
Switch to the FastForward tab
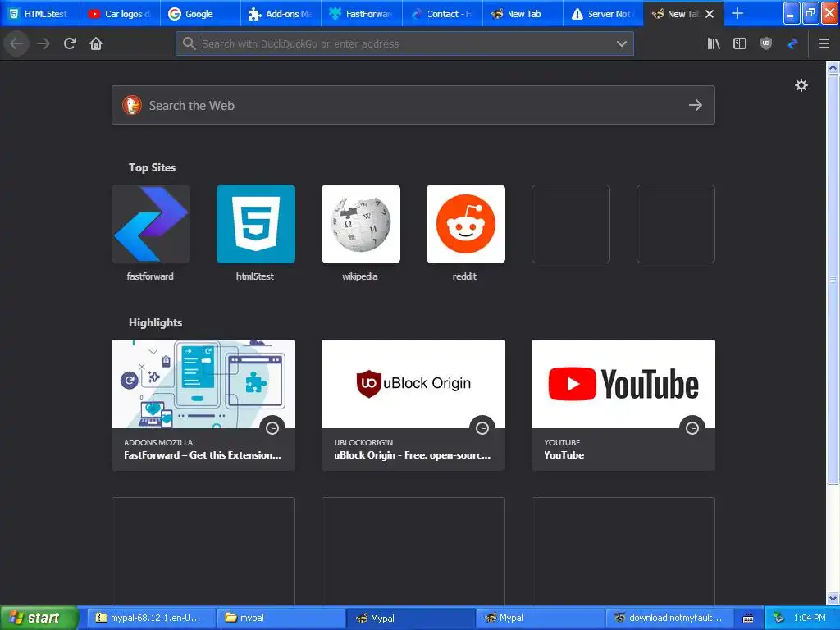(x=362, y=14)
